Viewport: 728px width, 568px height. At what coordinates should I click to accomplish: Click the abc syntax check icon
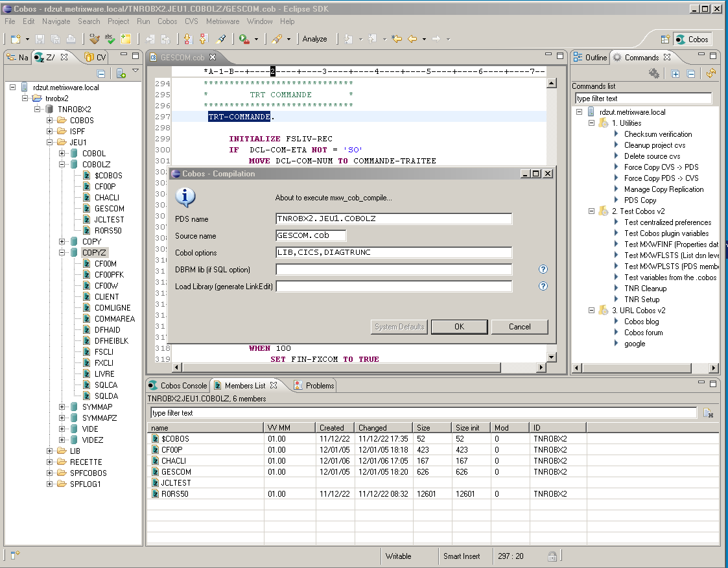point(110,40)
